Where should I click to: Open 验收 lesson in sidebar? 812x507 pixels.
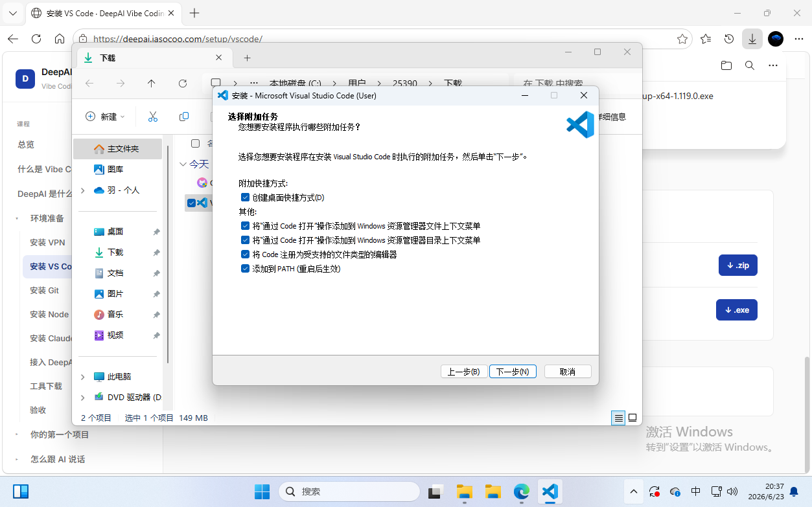pos(38,410)
